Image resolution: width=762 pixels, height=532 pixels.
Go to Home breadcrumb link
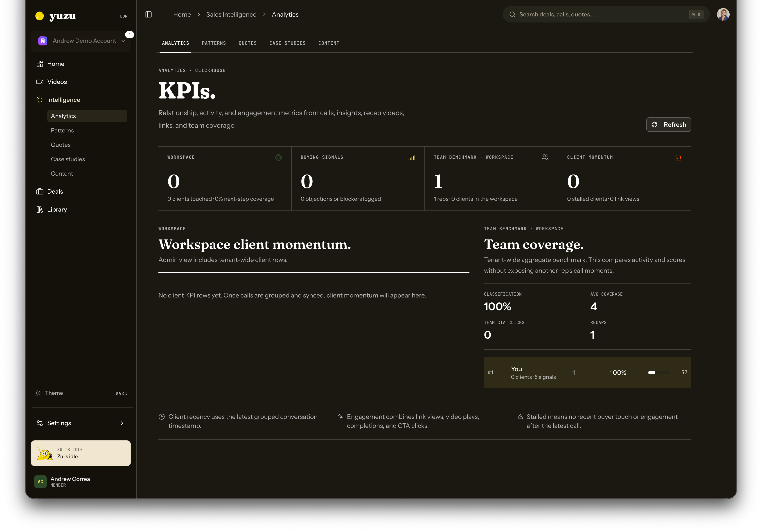tap(182, 15)
